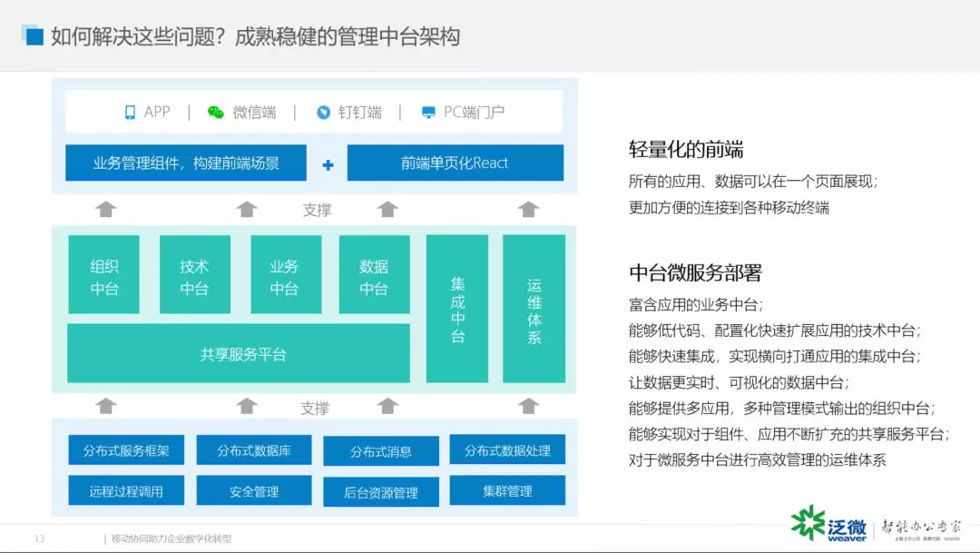Select the 分布式服务框架 box

126,450
